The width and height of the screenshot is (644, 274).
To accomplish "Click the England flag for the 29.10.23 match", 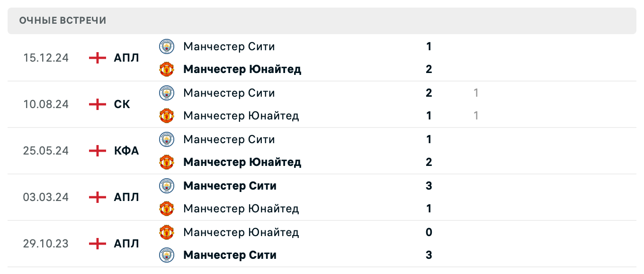I will pos(97,243).
